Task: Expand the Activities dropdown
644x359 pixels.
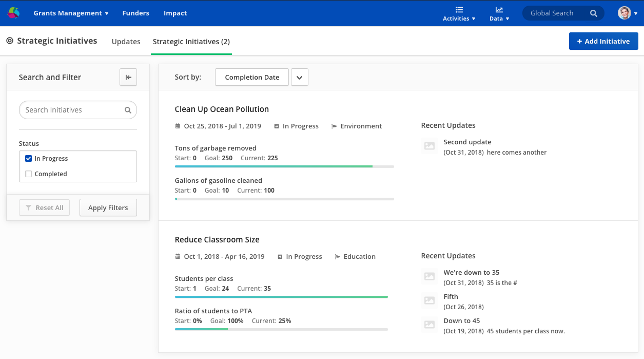Action: tap(459, 18)
